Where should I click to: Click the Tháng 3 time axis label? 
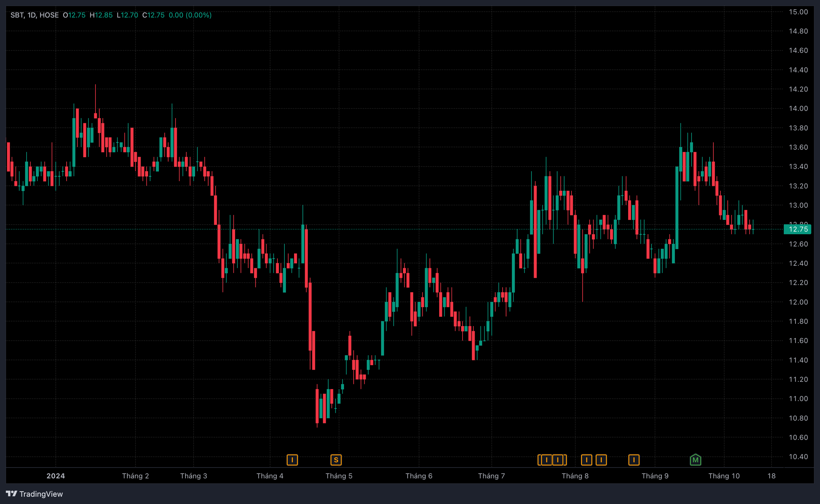pyautogui.click(x=193, y=476)
